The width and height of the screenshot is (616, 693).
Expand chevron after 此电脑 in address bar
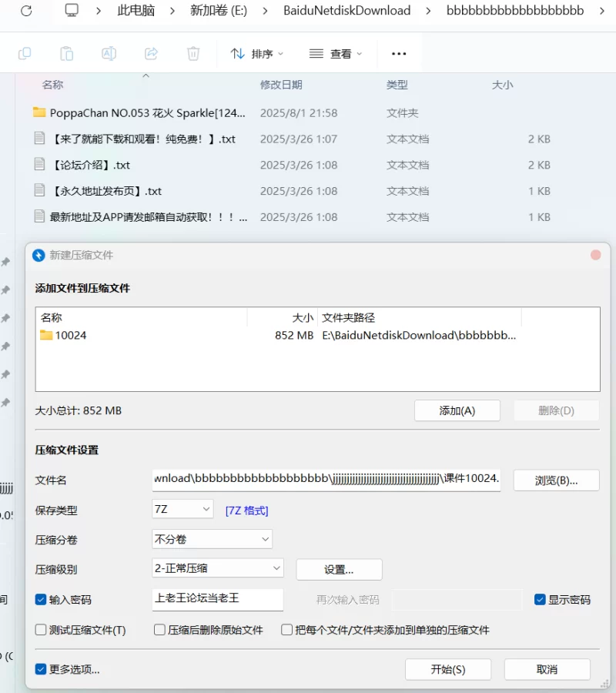coord(172,11)
